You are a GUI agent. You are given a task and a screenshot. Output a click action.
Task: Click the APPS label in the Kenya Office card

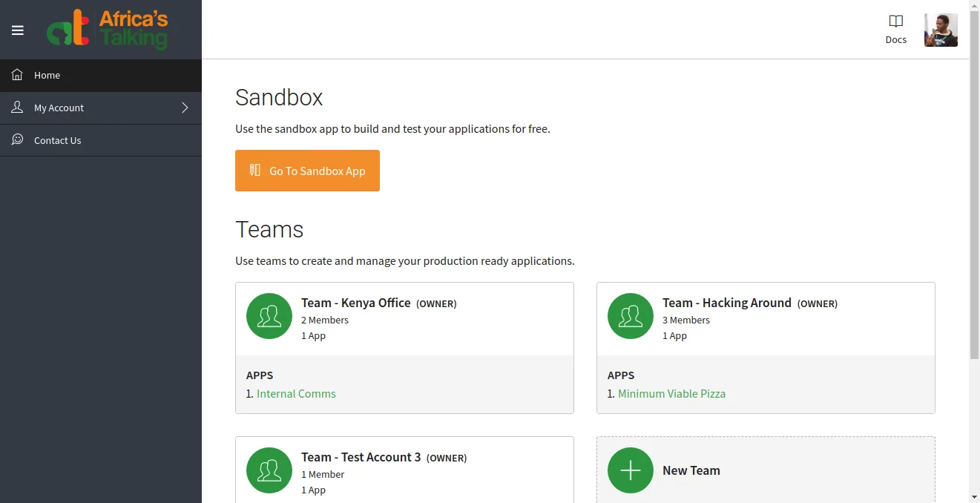pos(260,375)
